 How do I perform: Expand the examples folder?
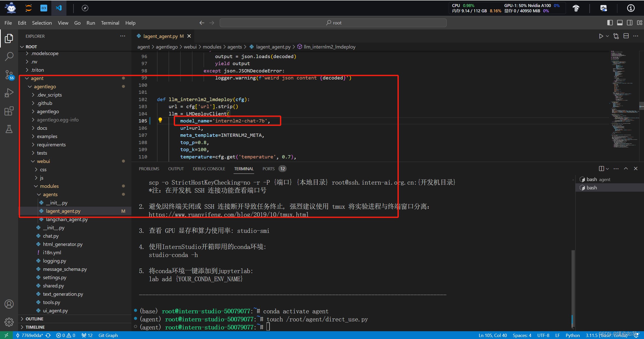pos(75,136)
